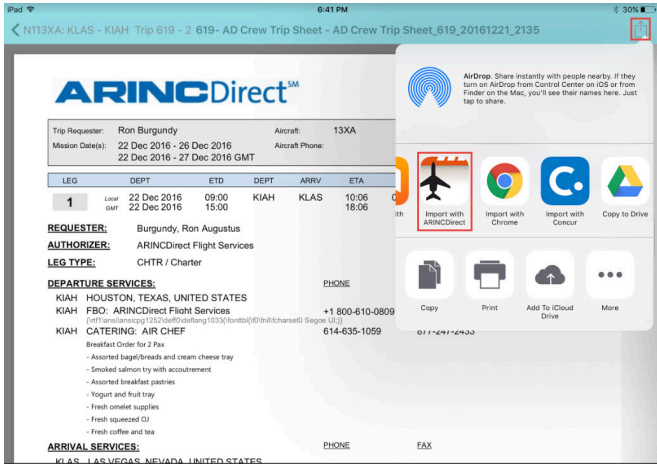The height and width of the screenshot is (465, 657).
Task: Tap the share icon in top bar
Action: tap(640, 29)
